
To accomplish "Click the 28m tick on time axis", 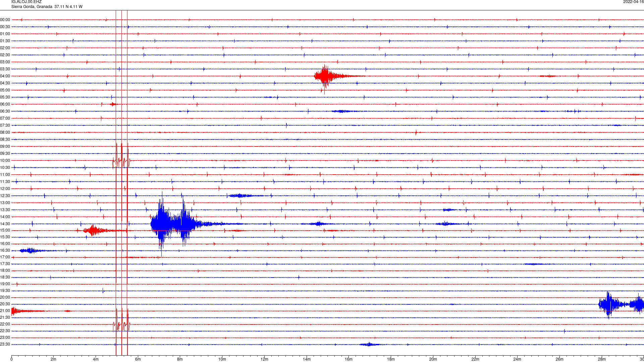I will 602,359.
